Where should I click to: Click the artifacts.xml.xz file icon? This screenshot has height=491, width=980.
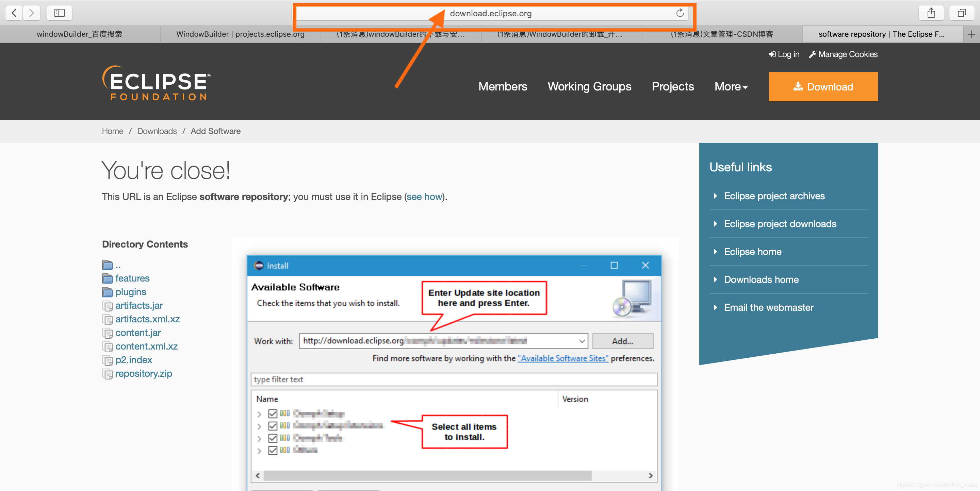108,320
